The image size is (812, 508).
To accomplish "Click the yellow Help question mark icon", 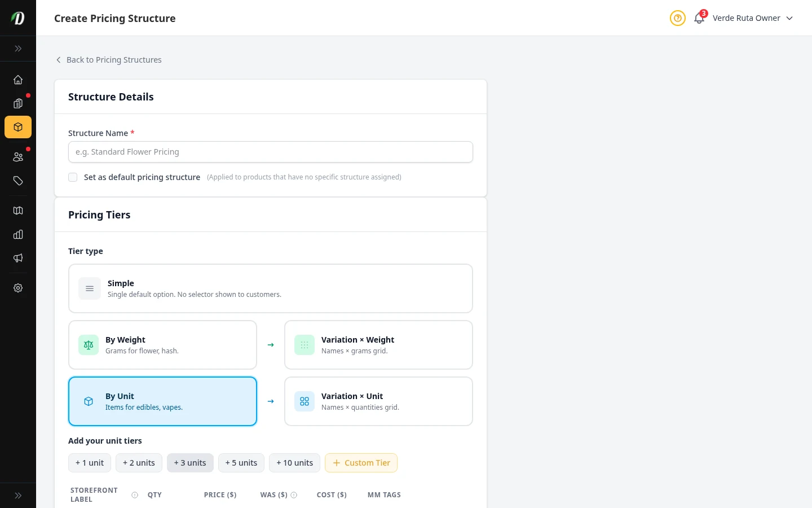I will click(x=677, y=17).
